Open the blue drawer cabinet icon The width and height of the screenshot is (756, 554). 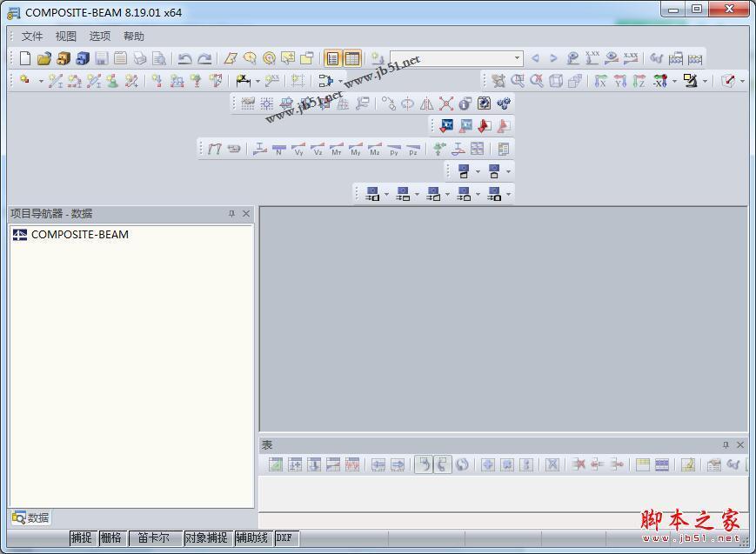pos(83,58)
